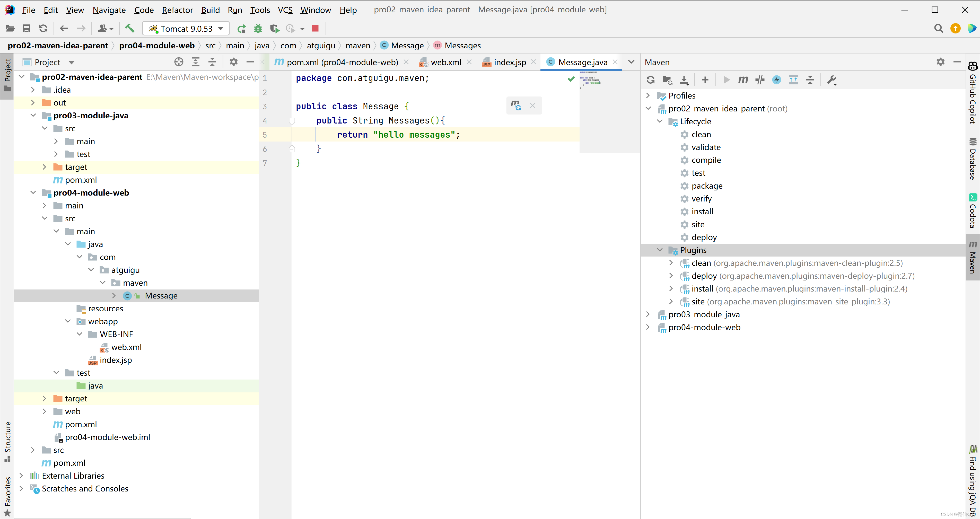Image resolution: width=980 pixels, height=519 pixels.
Task: Collapse the pro03-module-java tree node
Action: click(x=33, y=115)
